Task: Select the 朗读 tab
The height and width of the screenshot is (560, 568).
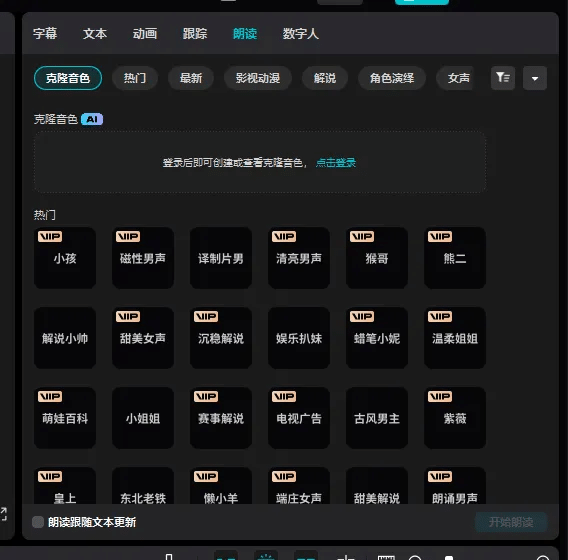Action: point(245,34)
